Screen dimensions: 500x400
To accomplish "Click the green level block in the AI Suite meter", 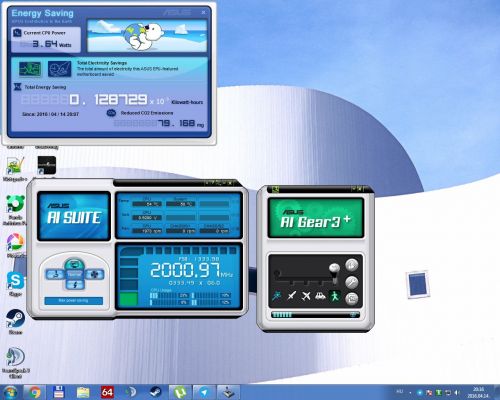I will [x=129, y=299].
